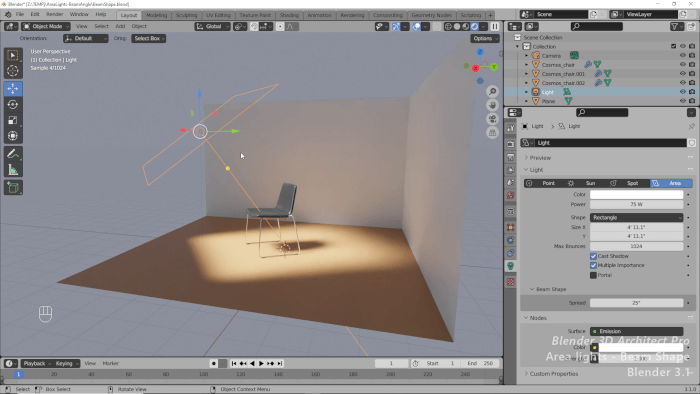The width and height of the screenshot is (700, 394).
Task: Hide Cosmos_chair.001 in viewport
Action: pos(683,74)
